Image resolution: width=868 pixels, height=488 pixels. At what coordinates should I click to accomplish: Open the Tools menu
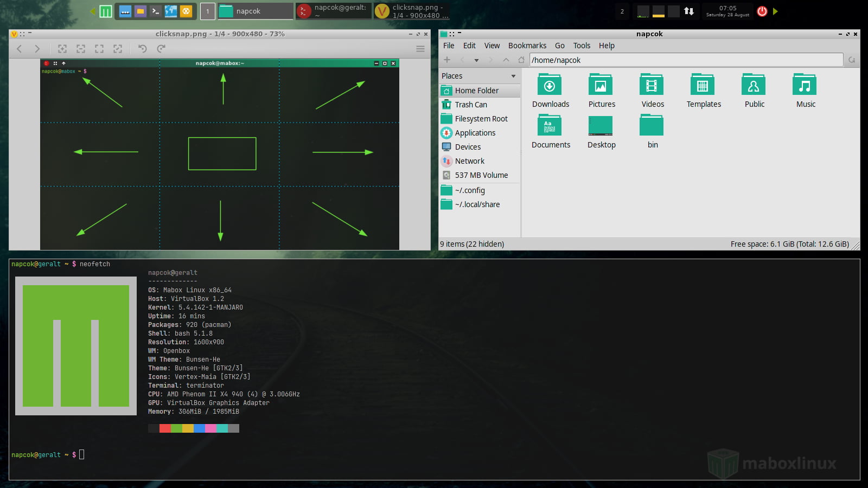tap(582, 46)
